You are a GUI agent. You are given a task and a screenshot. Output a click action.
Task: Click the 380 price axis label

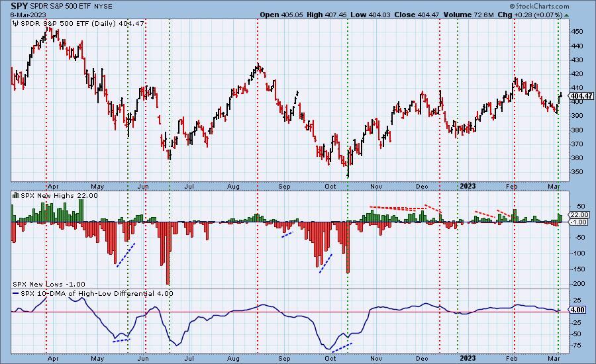click(577, 130)
